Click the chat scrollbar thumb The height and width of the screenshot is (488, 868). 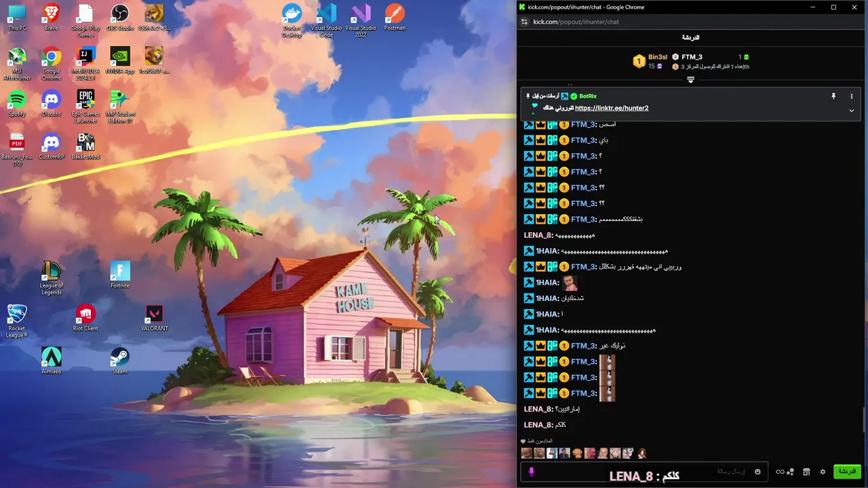(x=864, y=420)
